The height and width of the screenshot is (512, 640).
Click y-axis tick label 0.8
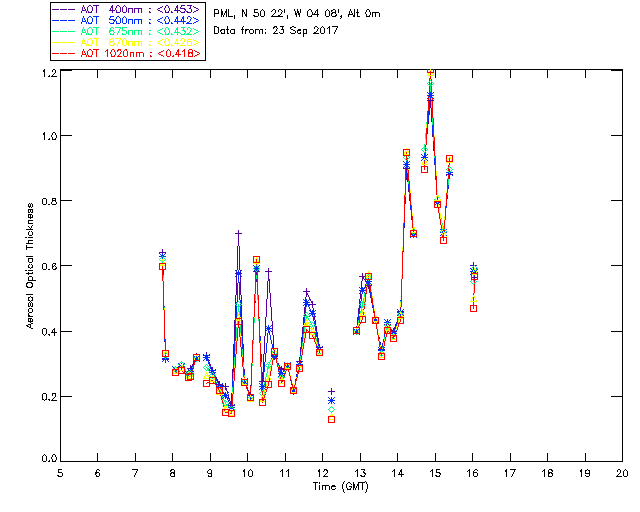pos(49,201)
